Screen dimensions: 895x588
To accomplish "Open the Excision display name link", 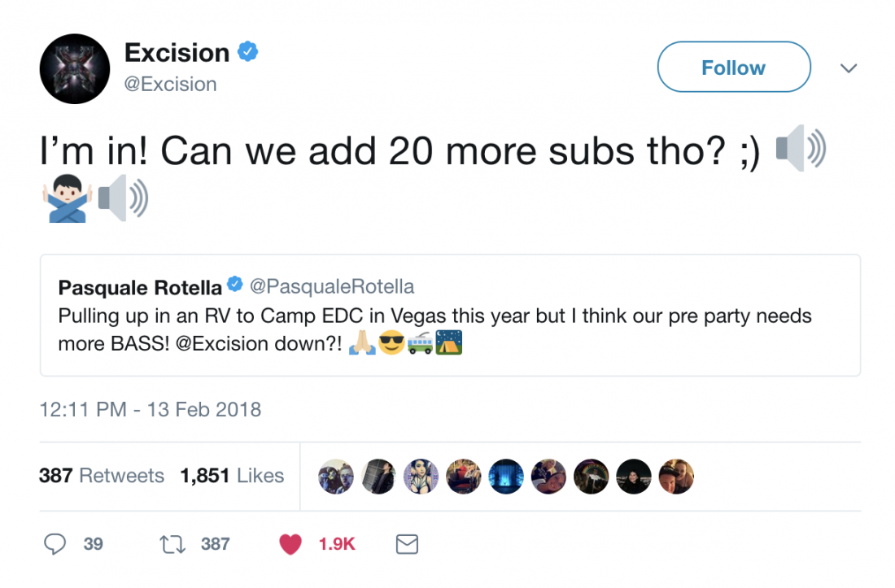I will 177,53.
